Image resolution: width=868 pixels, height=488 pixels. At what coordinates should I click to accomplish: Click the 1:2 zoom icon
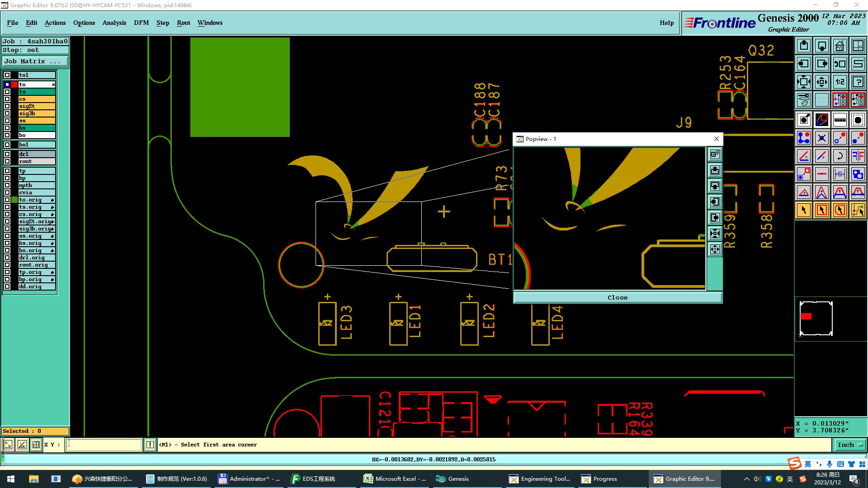click(840, 82)
